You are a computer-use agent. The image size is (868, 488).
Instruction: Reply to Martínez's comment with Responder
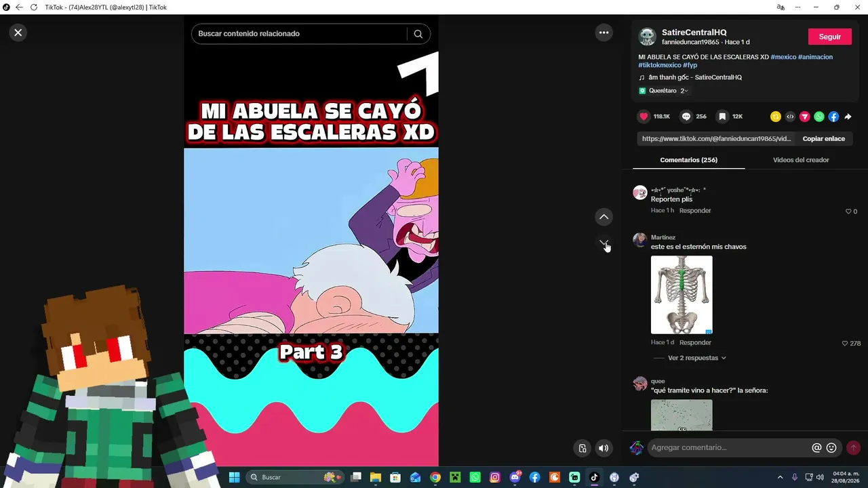coord(695,343)
